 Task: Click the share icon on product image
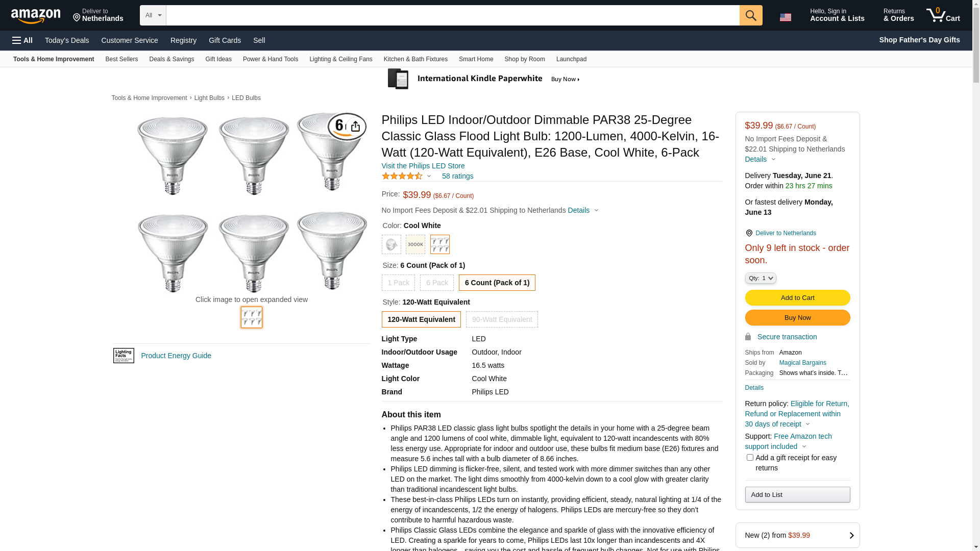pos(355,127)
